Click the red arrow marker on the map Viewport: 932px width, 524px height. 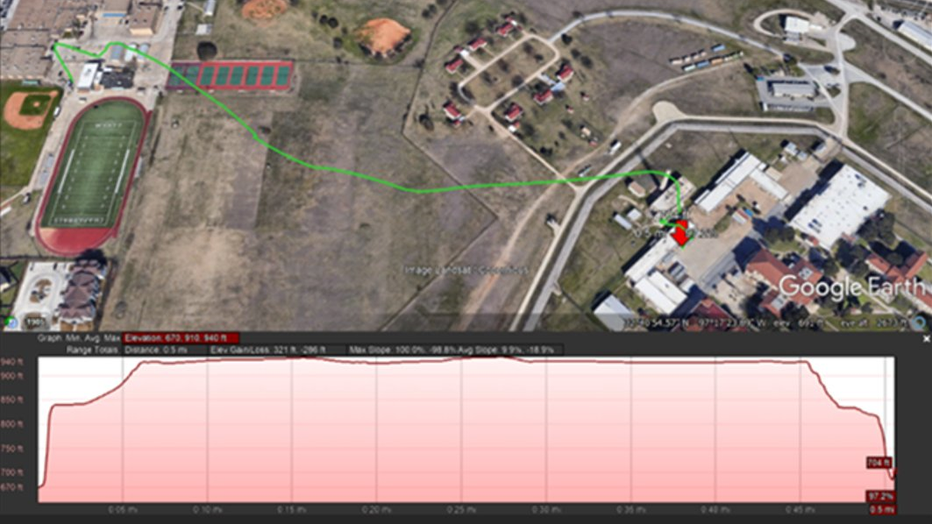click(x=681, y=234)
